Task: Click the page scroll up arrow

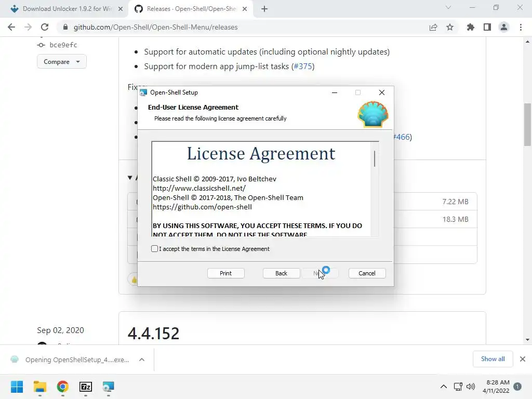Action: (x=527, y=42)
